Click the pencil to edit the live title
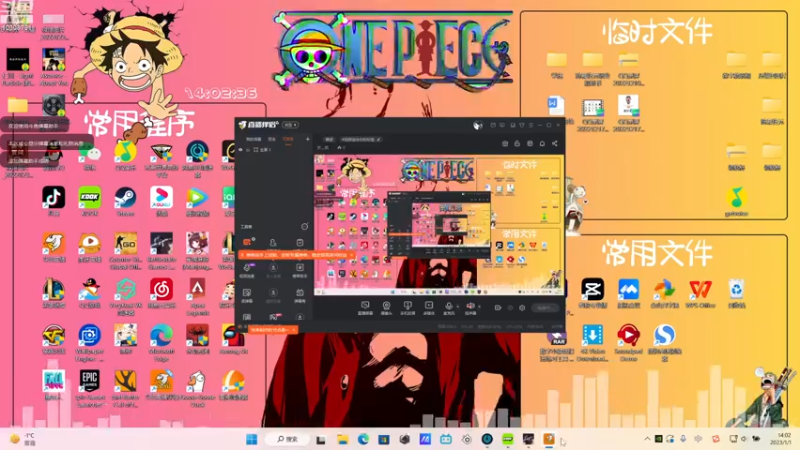Screen dimensions: 800x450 [x=379, y=139]
